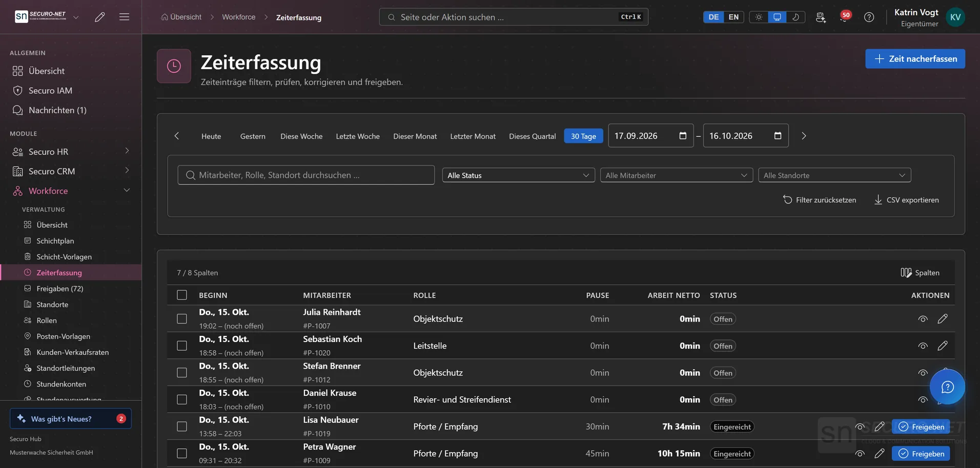Switch to dark mode moon icon
This screenshot has height=468, width=980.
pyautogui.click(x=795, y=17)
